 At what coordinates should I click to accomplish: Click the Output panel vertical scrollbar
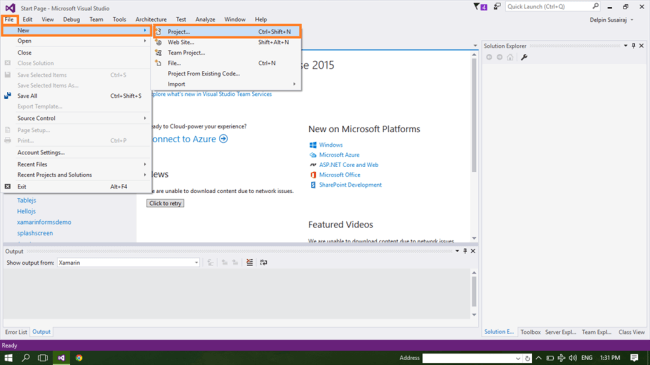coord(474,293)
